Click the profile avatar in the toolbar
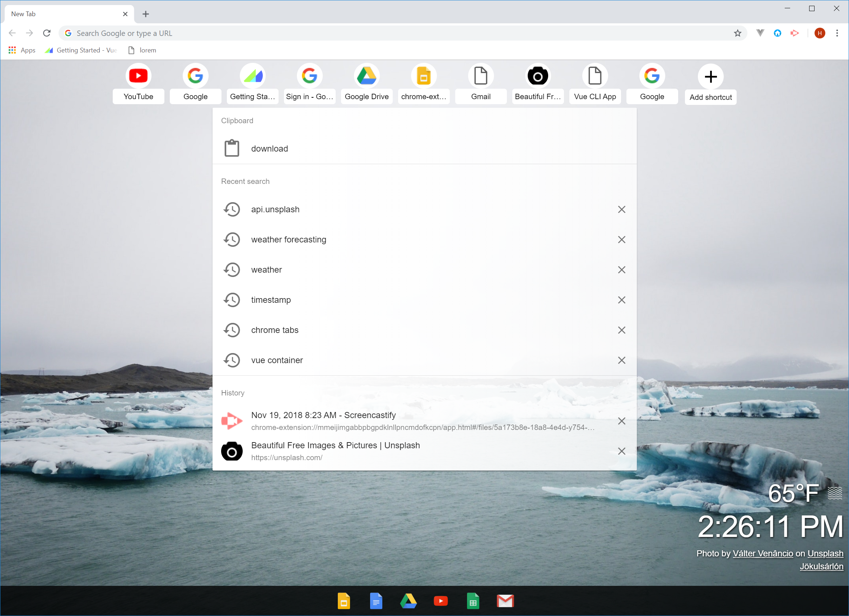 820,33
